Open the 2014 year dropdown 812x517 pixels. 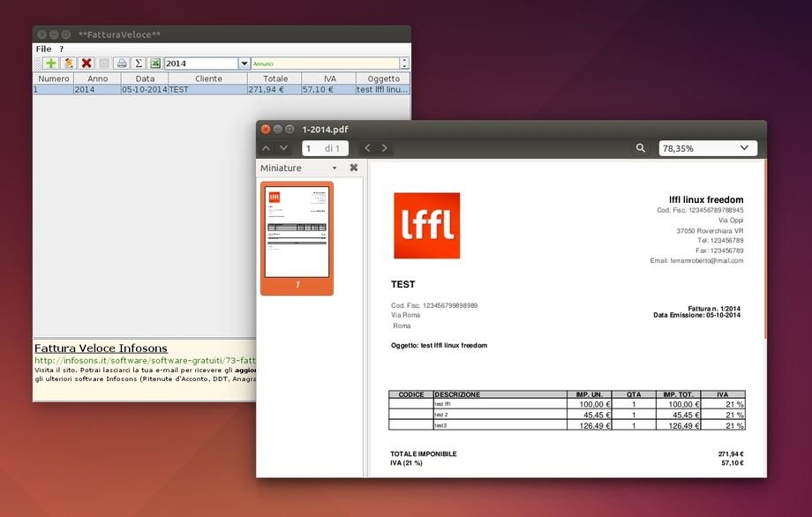click(x=244, y=64)
